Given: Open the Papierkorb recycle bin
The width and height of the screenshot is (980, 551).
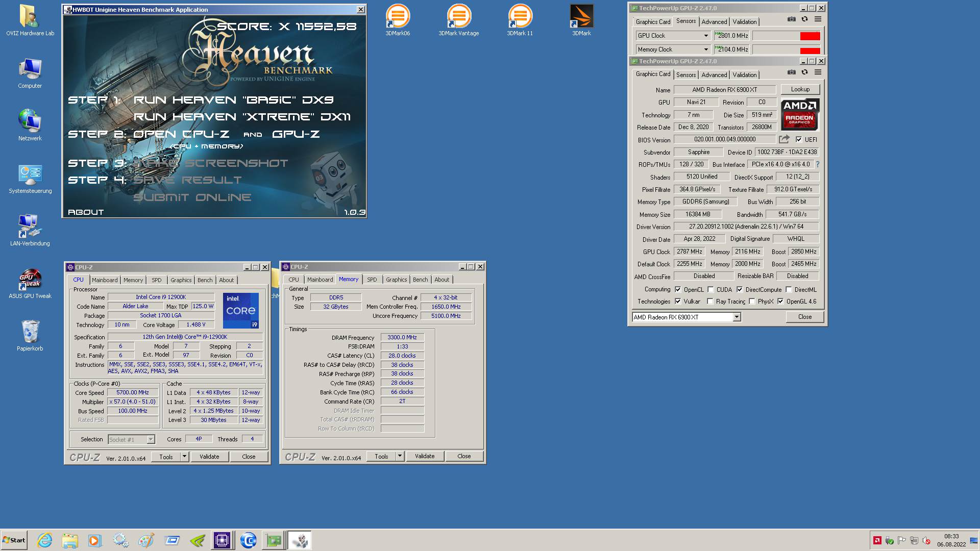Looking at the screenshot, I should (x=30, y=336).
